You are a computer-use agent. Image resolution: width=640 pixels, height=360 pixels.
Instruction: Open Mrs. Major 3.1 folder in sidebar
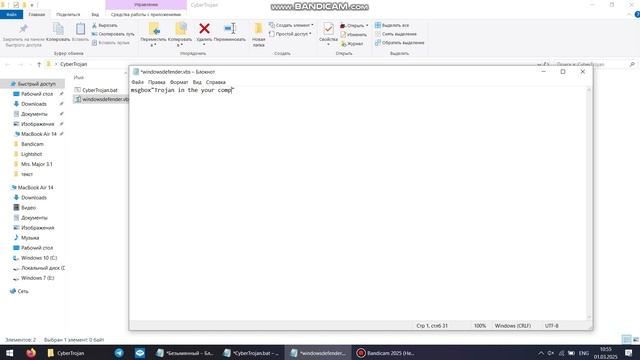(x=36, y=164)
